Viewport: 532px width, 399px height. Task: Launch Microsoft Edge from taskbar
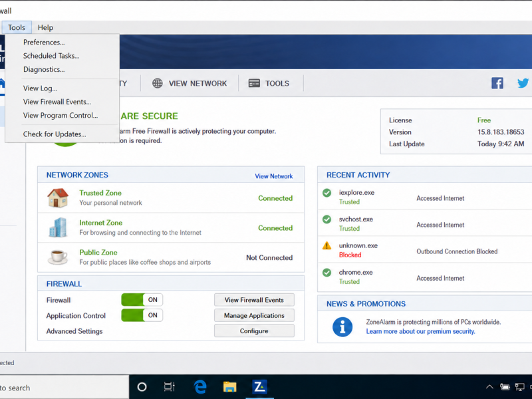200,387
